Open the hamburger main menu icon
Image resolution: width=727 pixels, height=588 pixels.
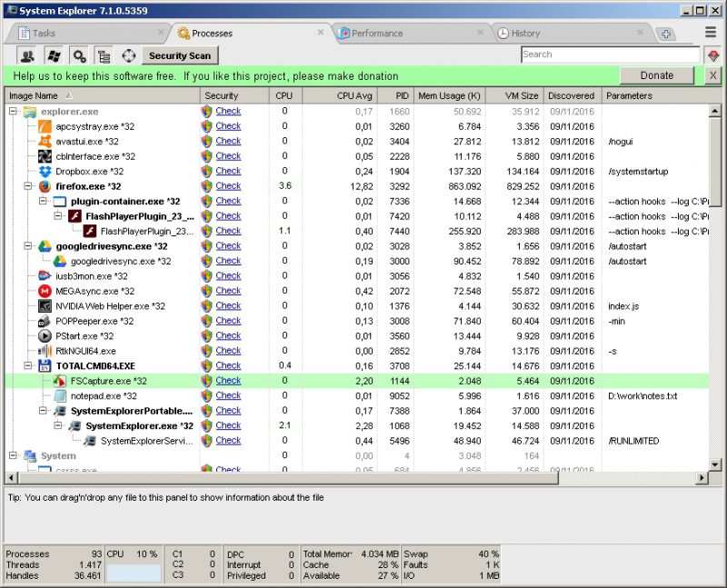tap(711, 32)
